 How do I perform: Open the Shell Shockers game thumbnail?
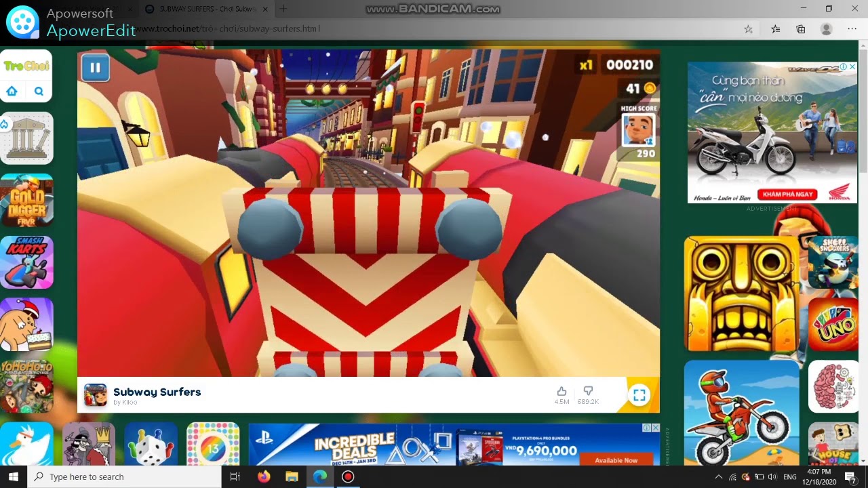tap(834, 262)
